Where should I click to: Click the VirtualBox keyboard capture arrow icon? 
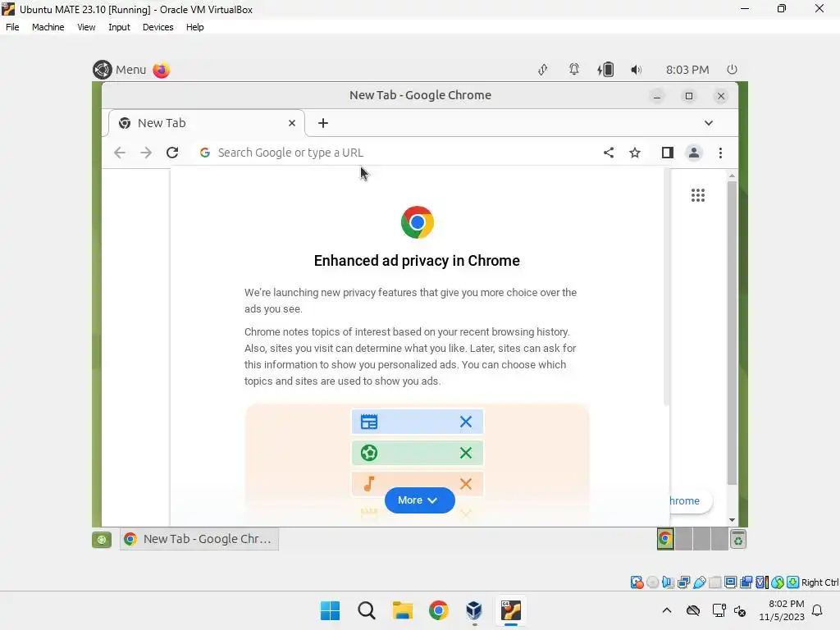(x=793, y=582)
